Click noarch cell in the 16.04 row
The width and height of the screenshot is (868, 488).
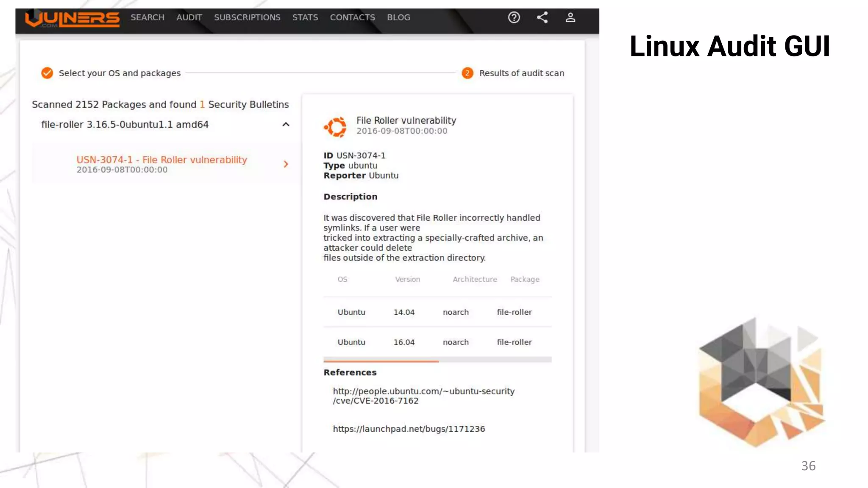click(456, 342)
